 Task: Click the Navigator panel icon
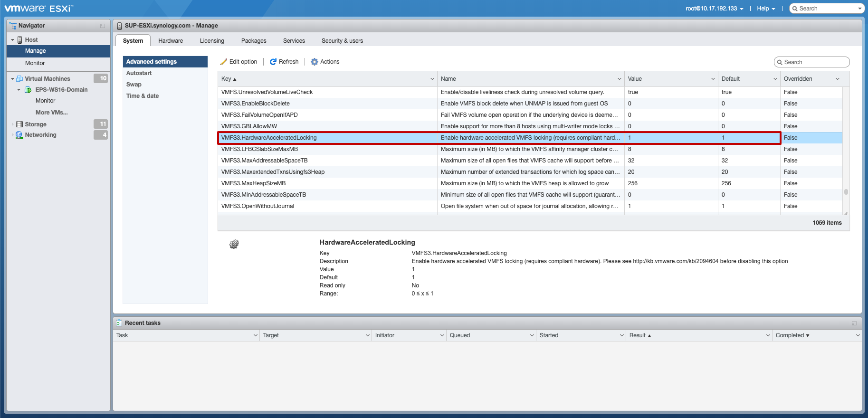pyautogui.click(x=13, y=26)
